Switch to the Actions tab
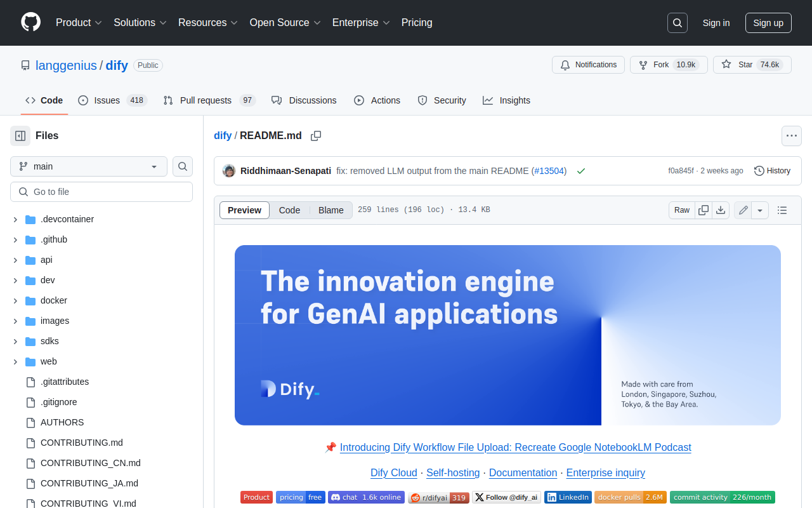 [x=377, y=100]
